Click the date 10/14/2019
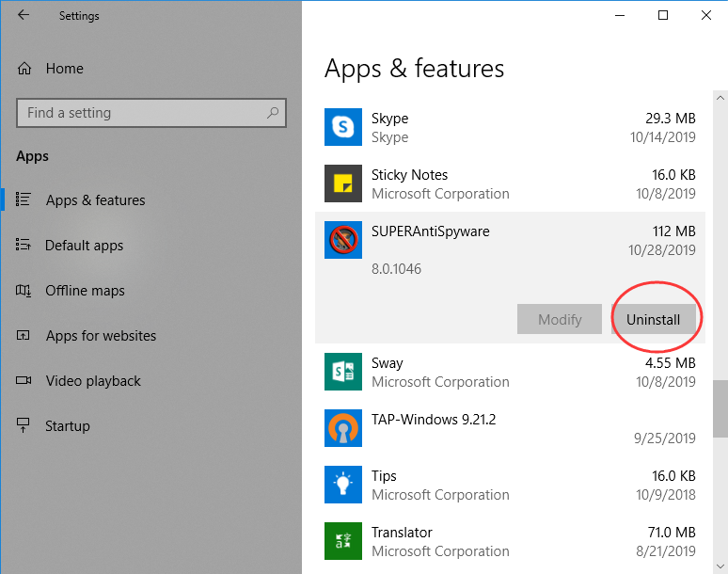 click(x=662, y=137)
